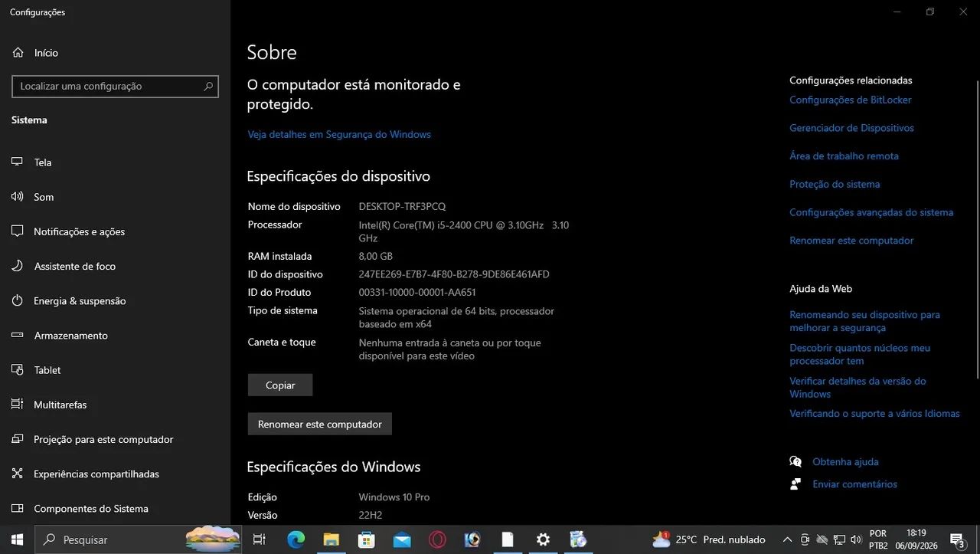Open the weather 25°C widget
The image size is (980, 554).
(x=708, y=539)
